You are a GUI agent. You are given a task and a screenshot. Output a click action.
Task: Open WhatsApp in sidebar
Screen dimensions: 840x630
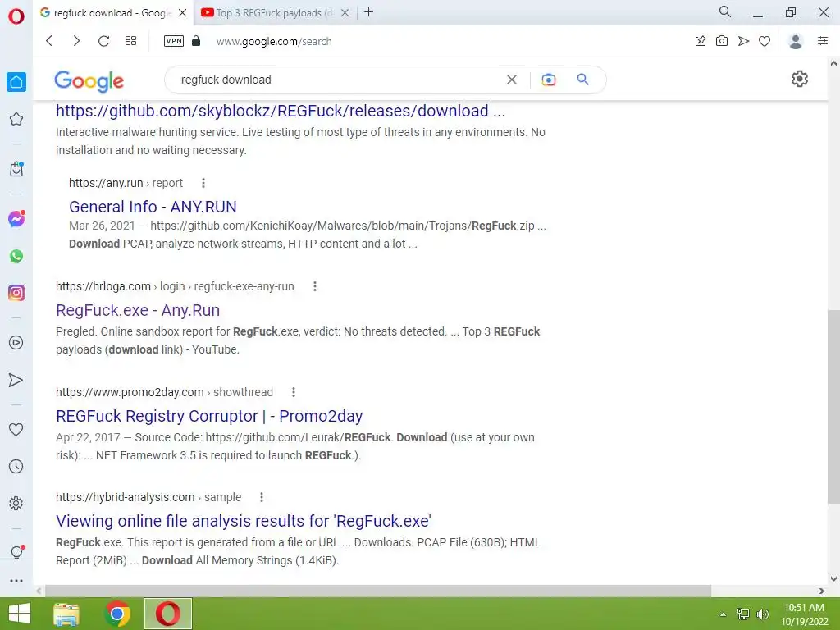pyautogui.click(x=16, y=256)
